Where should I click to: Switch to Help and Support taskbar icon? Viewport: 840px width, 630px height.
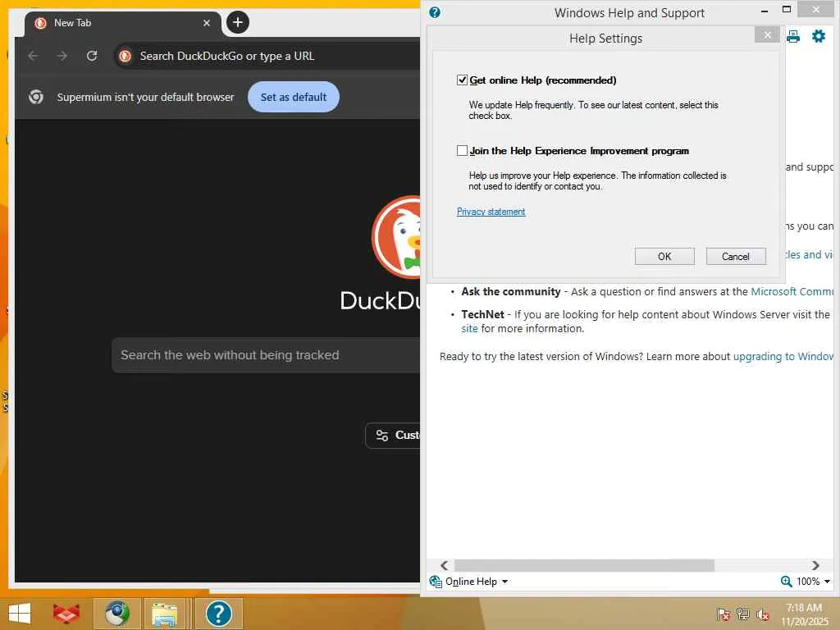click(218, 614)
